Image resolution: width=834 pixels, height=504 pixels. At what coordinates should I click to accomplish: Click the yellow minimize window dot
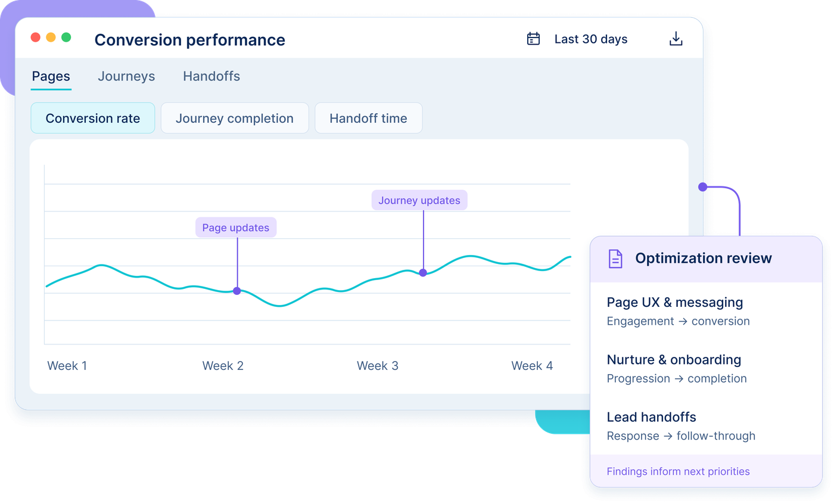(51, 37)
